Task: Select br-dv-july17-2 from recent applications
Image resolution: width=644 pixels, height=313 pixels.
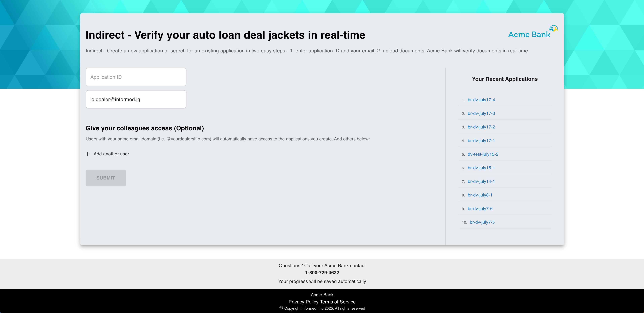Action: tap(481, 127)
